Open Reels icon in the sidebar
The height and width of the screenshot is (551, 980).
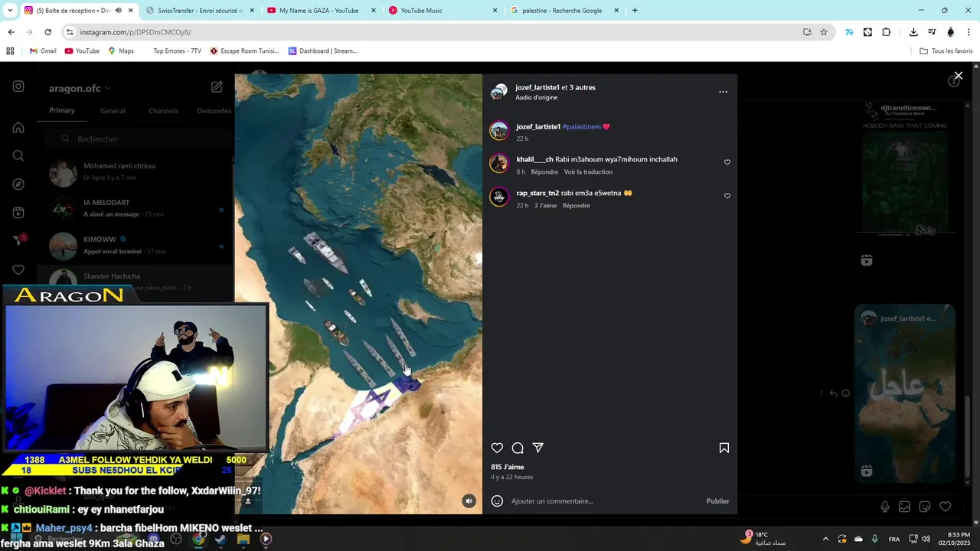coord(18,213)
